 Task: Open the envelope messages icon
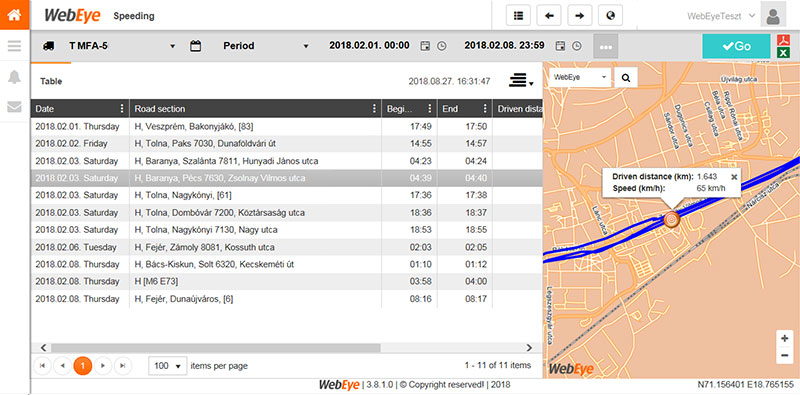pos(14,107)
